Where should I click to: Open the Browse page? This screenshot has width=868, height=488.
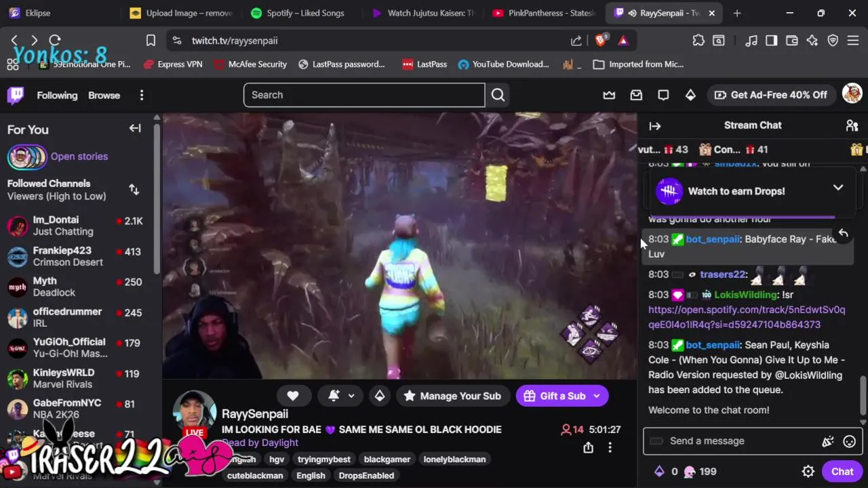click(x=104, y=96)
